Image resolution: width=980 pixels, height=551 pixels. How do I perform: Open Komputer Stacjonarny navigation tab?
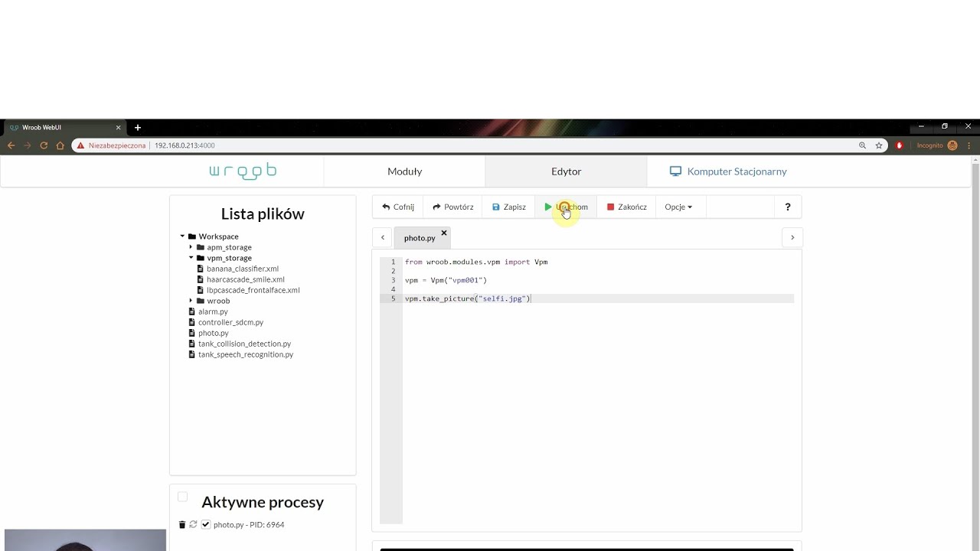point(728,171)
